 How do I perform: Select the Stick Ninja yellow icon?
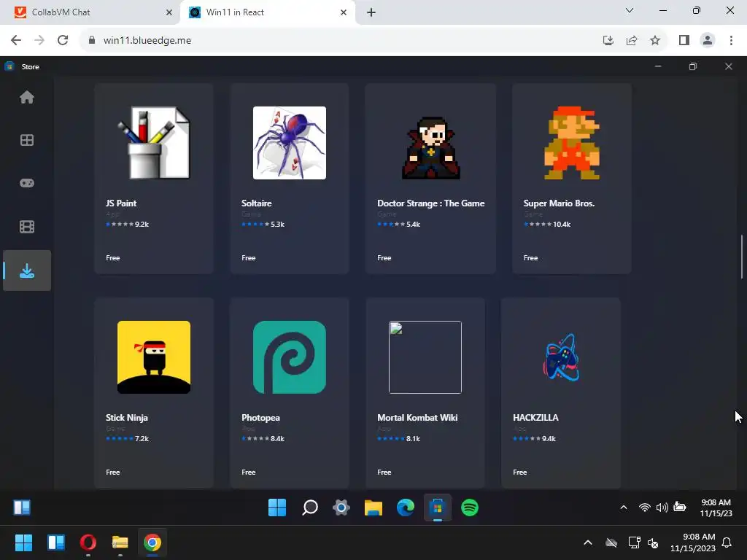pos(154,357)
